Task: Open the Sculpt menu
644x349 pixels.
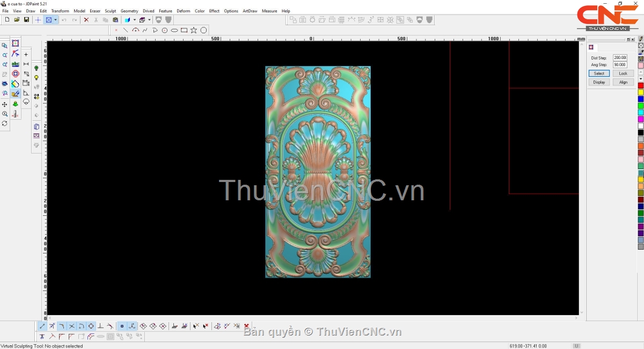Action: [110, 11]
